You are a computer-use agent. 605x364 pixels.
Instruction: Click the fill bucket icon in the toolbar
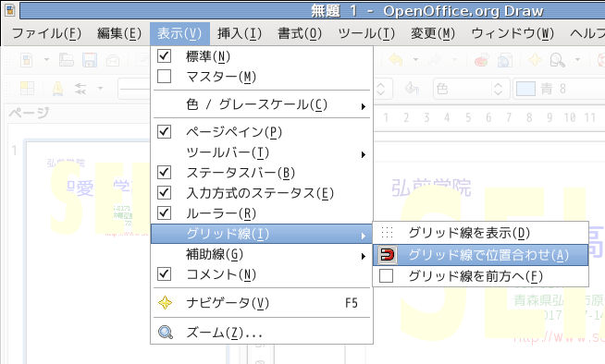click(412, 89)
